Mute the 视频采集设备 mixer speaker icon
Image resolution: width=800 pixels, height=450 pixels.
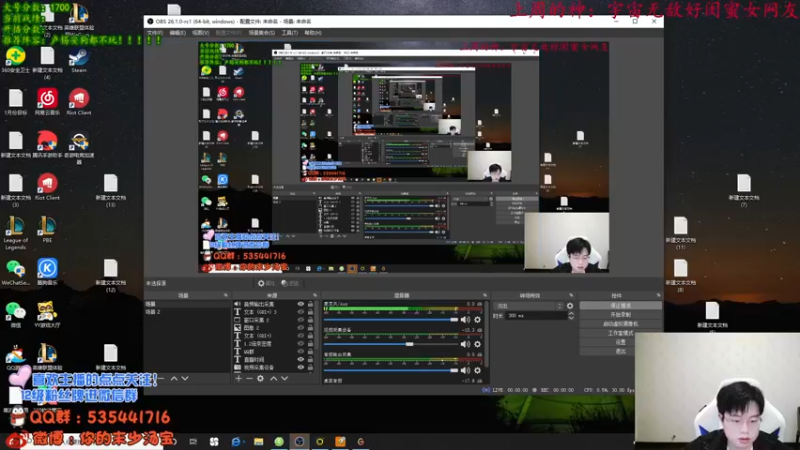point(465,344)
